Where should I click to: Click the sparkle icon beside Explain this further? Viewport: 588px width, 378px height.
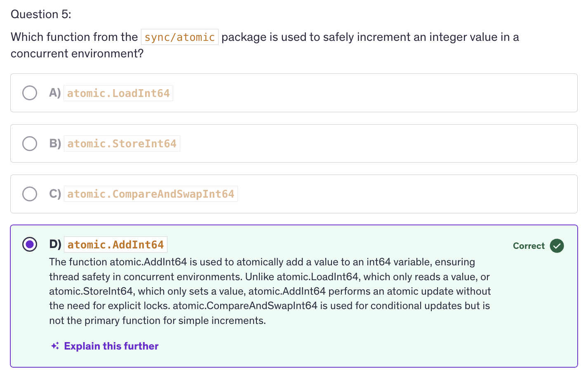coord(55,346)
